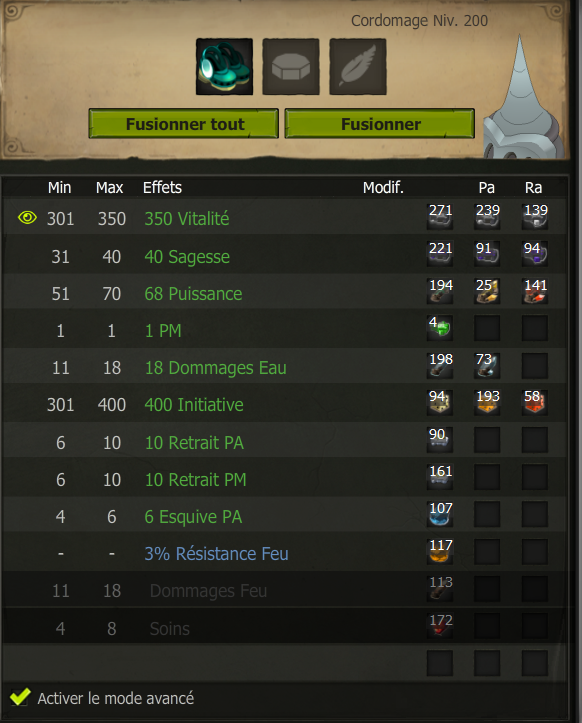Select the green PM rune with 4
The image size is (582, 723).
439,328
